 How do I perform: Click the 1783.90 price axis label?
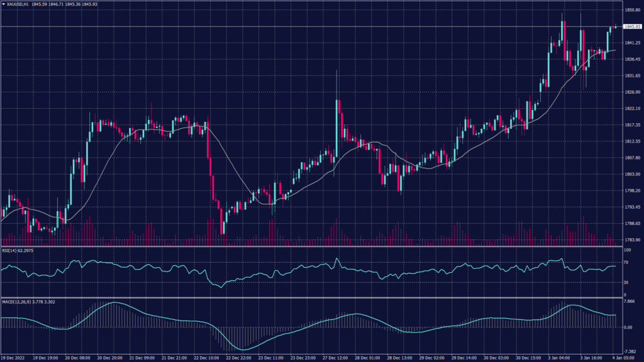click(x=631, y=240)
